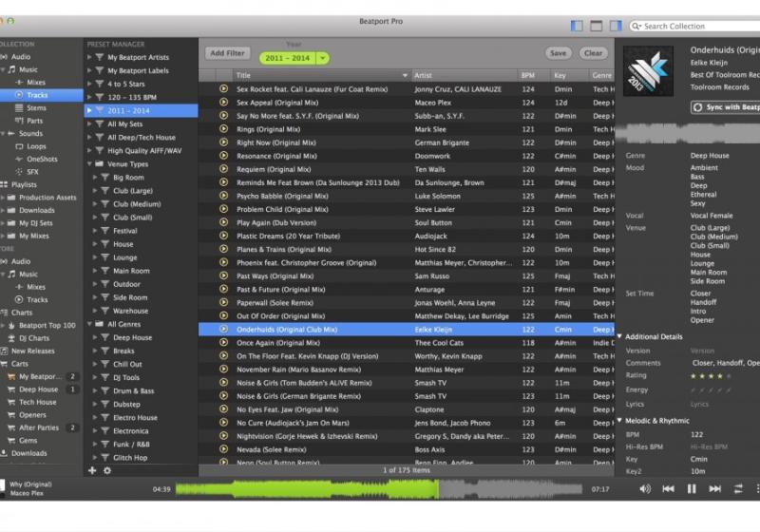The height and width of the screenshot is (532, 760).
Task: Seek within the green waveform
Action: pyautogui.click(x=380, y=489)
